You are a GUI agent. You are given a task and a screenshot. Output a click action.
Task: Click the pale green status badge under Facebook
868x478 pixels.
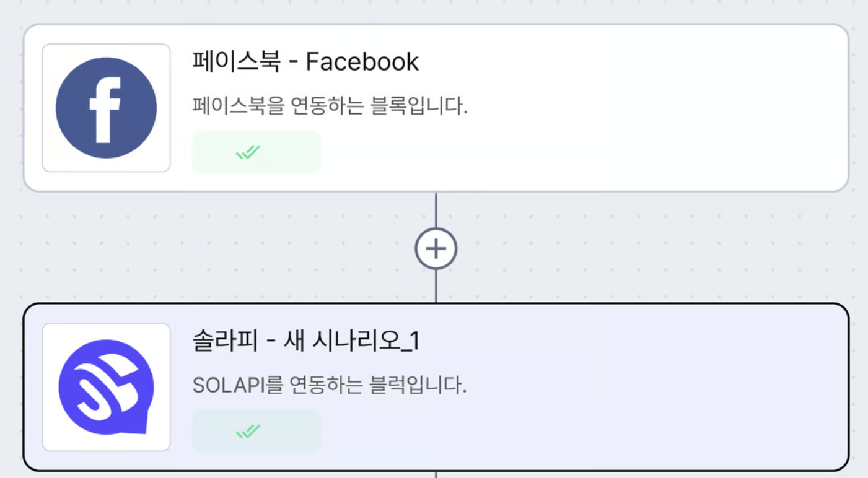pyautogui.click(x=256, y=152)
